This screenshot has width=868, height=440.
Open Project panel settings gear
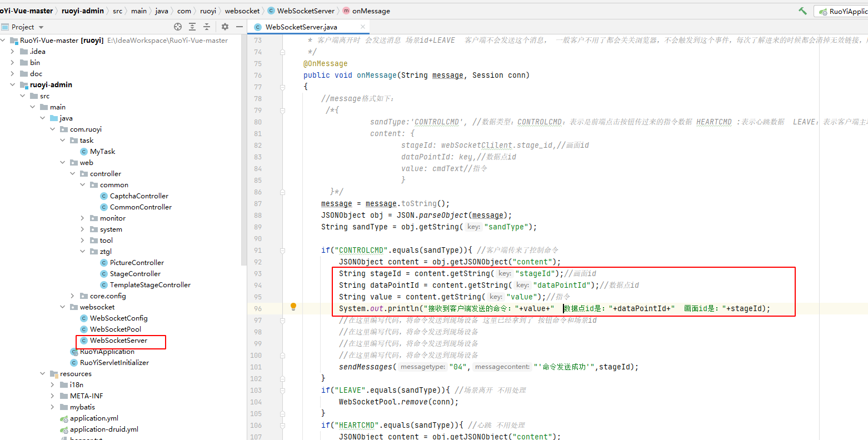pos(225,27)
